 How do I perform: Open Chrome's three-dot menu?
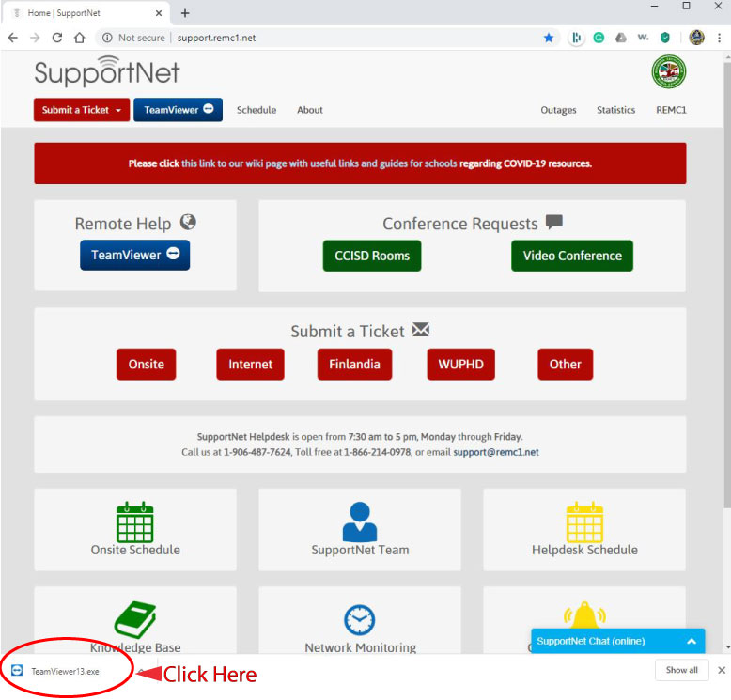tap(720, 38)
